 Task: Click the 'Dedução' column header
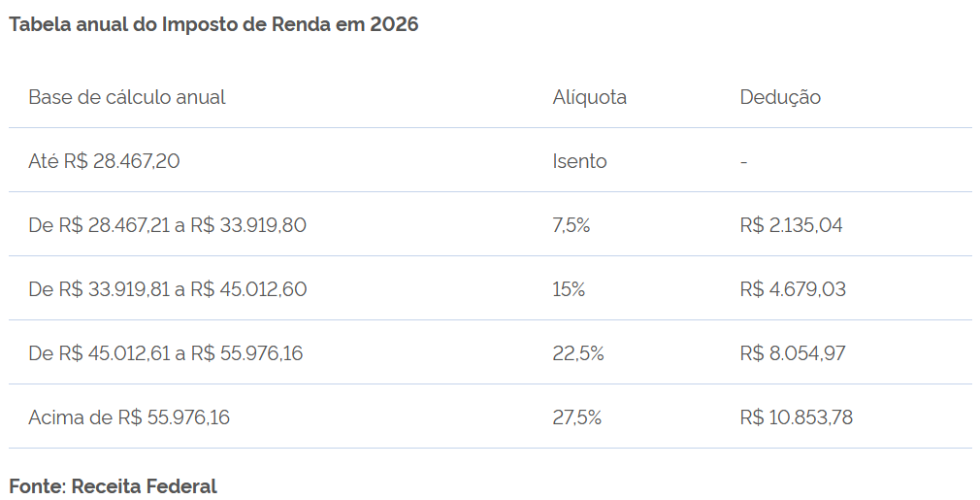click(780, 97)
